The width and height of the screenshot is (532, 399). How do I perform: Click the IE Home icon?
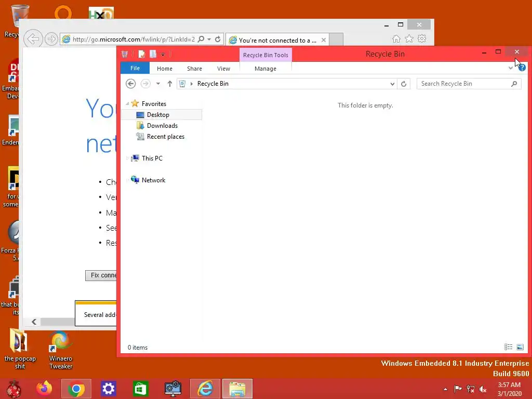pyautogui.click(x=396, y=38)
